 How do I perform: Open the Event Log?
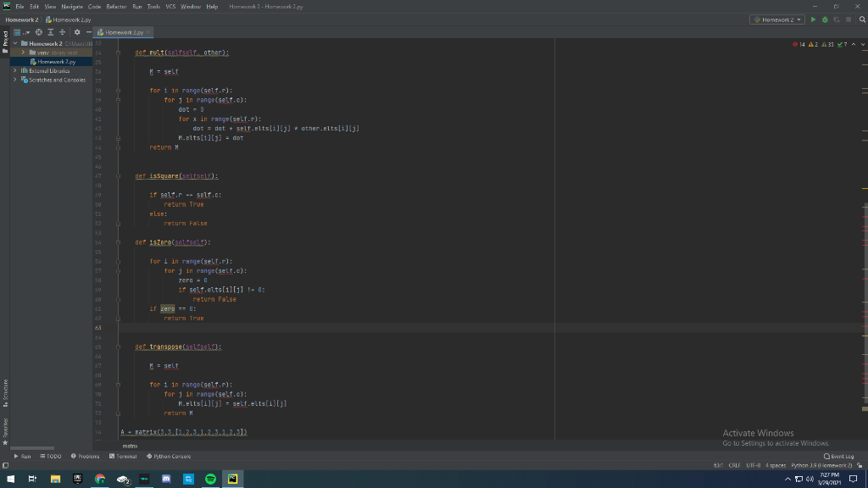click(840, 456)
